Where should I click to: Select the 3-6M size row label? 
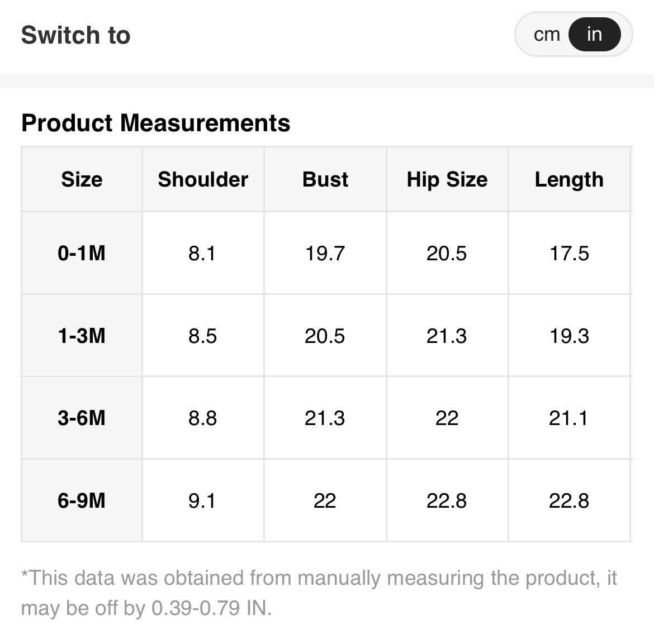click(x=82, y=418)
